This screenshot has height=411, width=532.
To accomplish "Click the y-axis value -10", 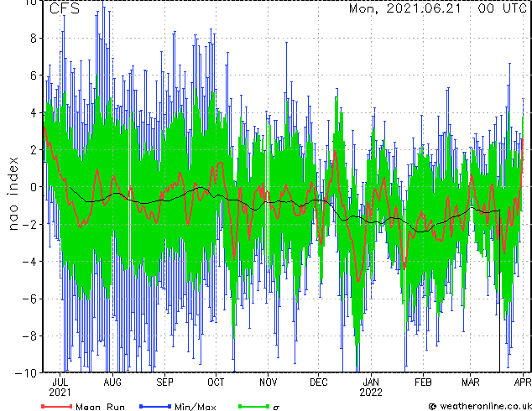I will click(26, 373).
